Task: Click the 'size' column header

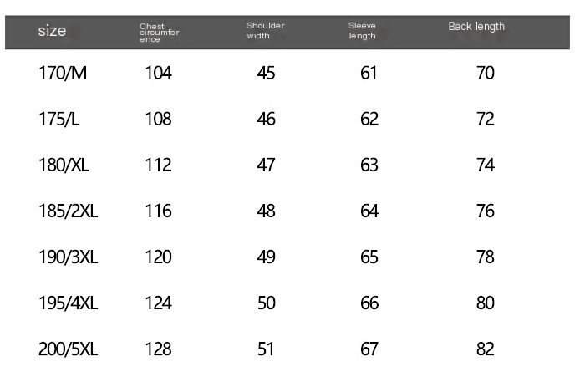Action: (x=52, y=31)
